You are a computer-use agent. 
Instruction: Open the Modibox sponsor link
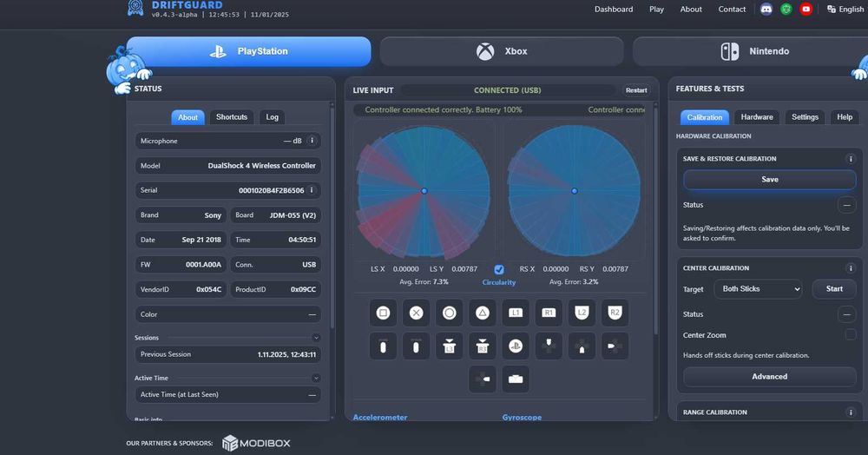(x=256, y=443)
